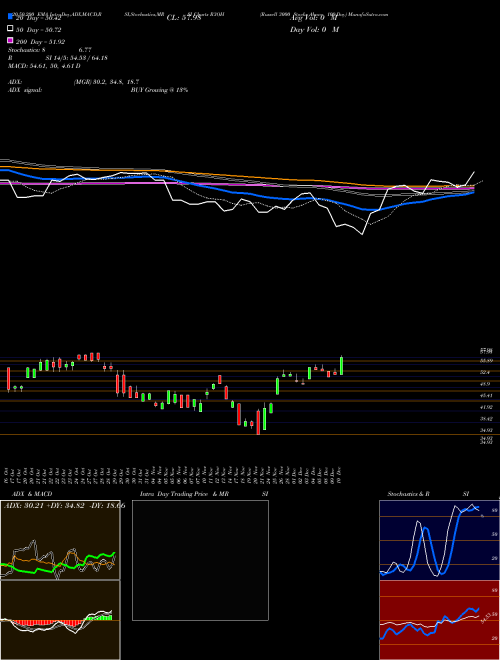Click the 'Avg Vol: 0 M' label

pyautogui.click(x=314, y=18)
